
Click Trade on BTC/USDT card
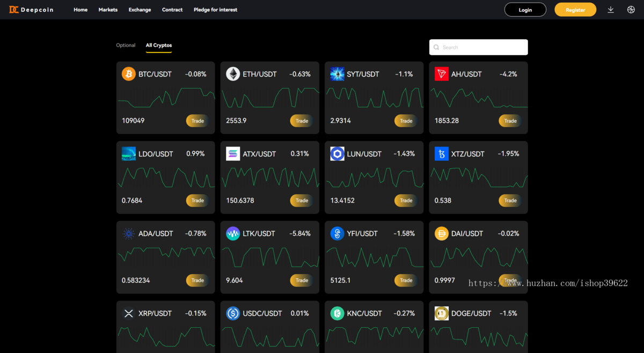(197, 121)
